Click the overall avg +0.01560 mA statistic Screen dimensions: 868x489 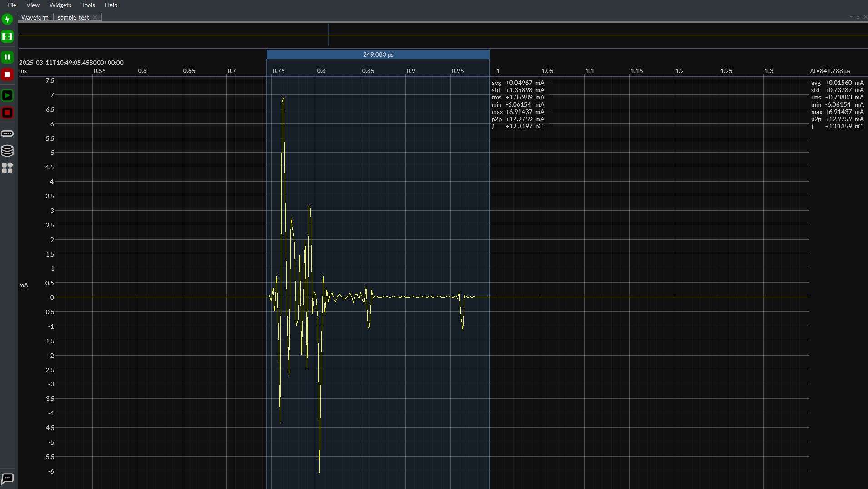pos(838,83)
